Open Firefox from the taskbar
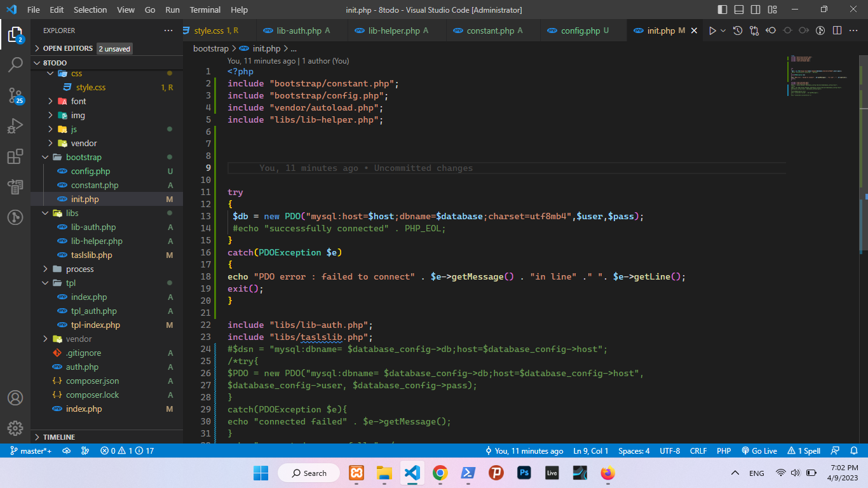This screenshot has width=868, height=488. click(608, 473)
